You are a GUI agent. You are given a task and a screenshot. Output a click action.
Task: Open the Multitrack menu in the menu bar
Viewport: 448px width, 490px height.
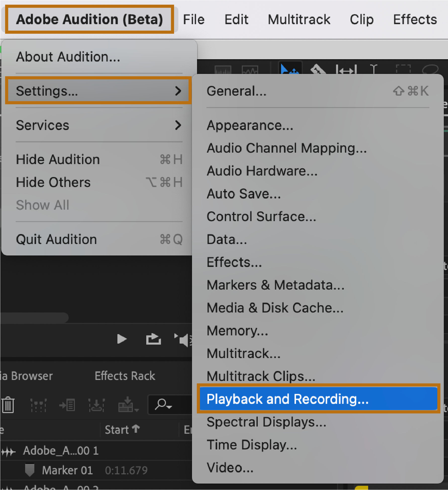tap(299, 19)
